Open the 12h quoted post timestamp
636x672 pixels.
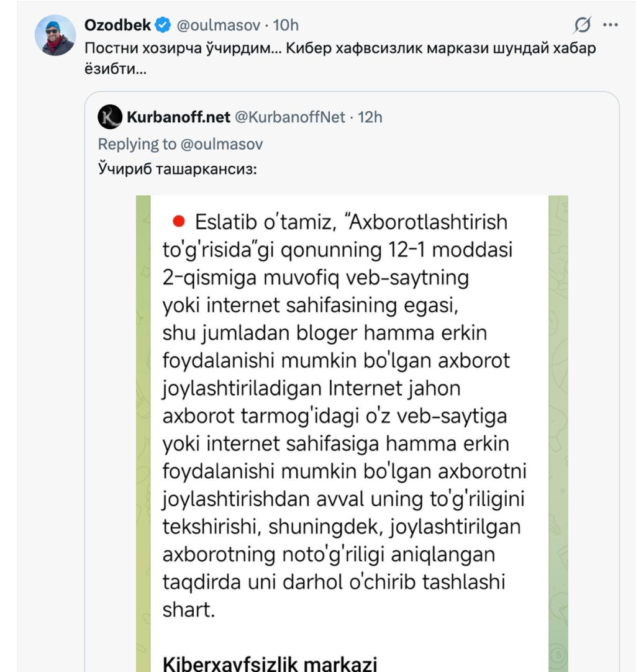370,117
